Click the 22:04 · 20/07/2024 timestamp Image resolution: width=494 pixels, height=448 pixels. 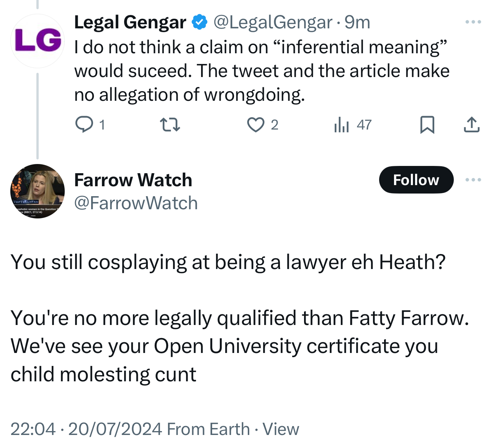pos(86,429)
